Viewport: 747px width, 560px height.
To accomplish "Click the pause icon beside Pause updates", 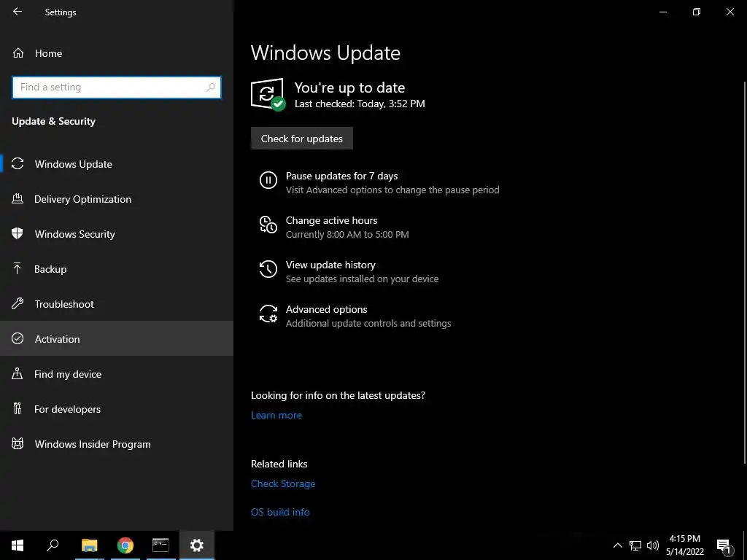I will pyautogui.click(x=268, y=181).
